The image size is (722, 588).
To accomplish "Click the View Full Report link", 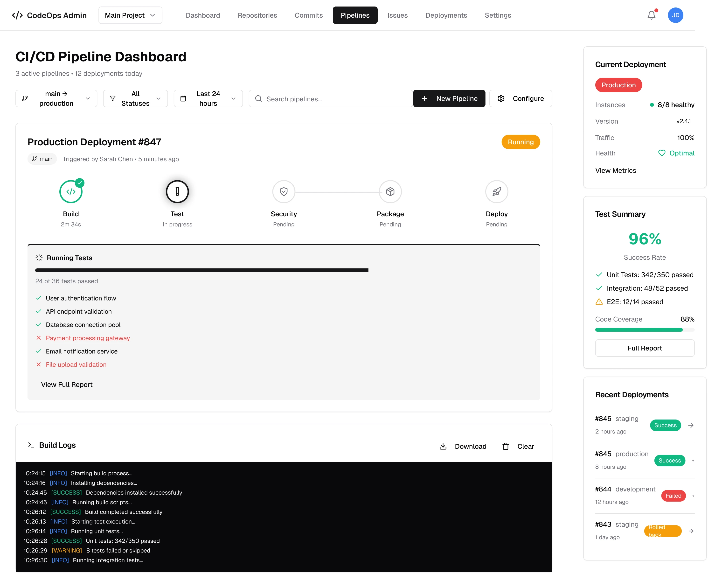I will coord(67,385).
